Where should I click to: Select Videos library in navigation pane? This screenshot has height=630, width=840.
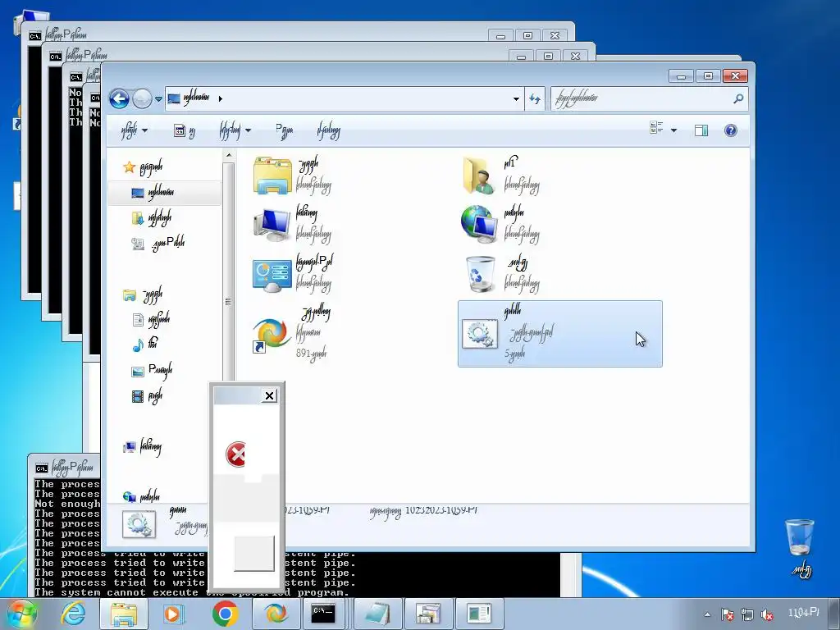coord(147,396)
